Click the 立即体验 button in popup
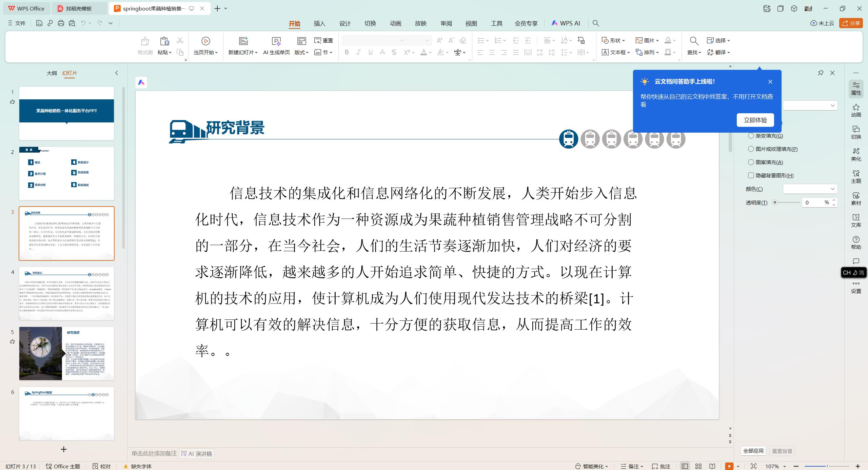868x470 pixels. pyautogui.click(x=755, y=120)
